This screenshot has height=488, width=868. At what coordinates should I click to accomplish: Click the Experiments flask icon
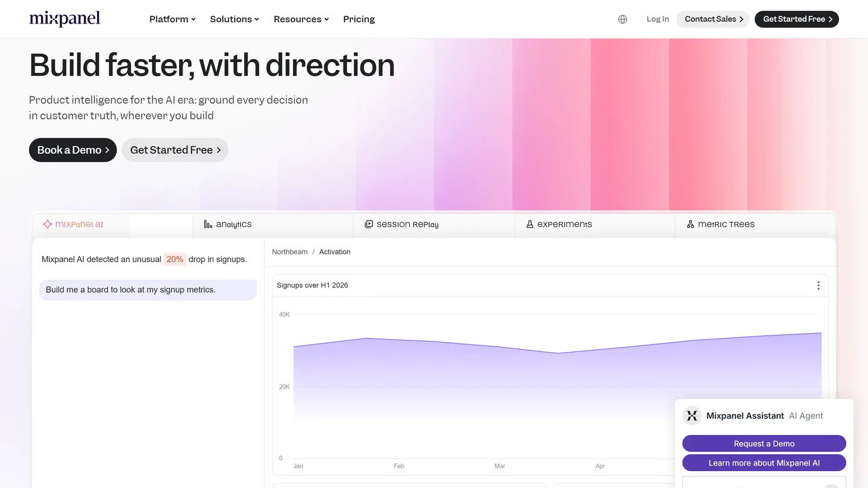click(530, 224)
